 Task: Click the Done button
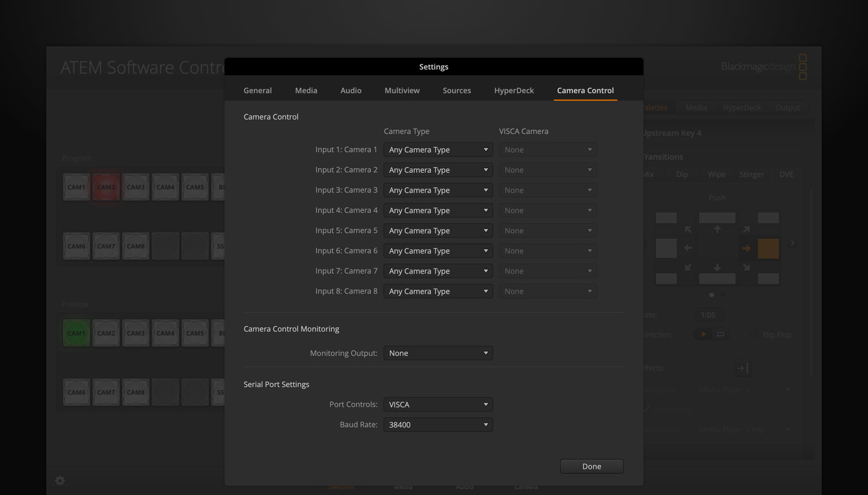point(591,466)
